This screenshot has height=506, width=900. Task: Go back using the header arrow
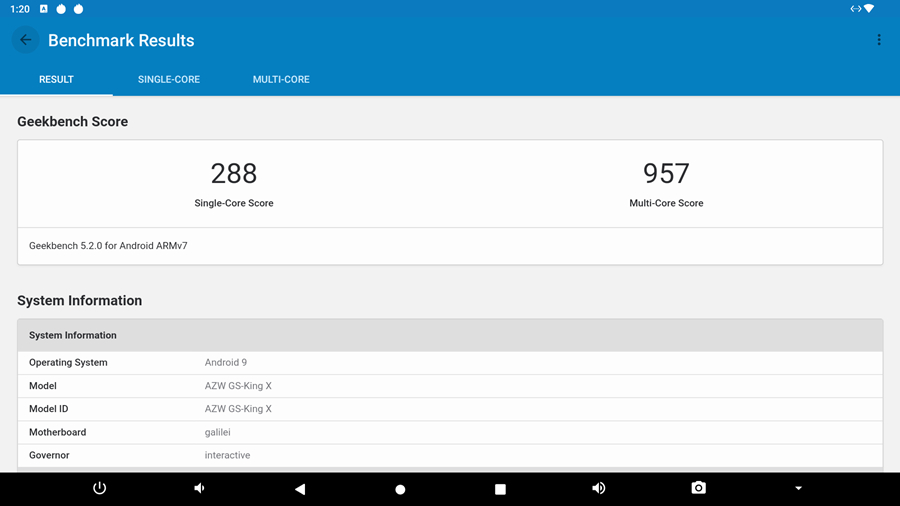25,40
